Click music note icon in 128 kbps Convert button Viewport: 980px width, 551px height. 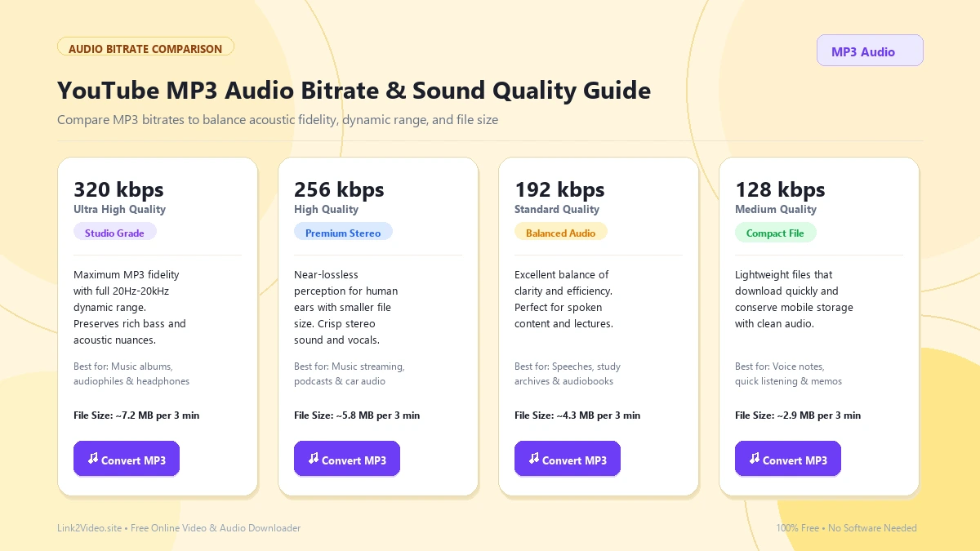pos(755,459)
